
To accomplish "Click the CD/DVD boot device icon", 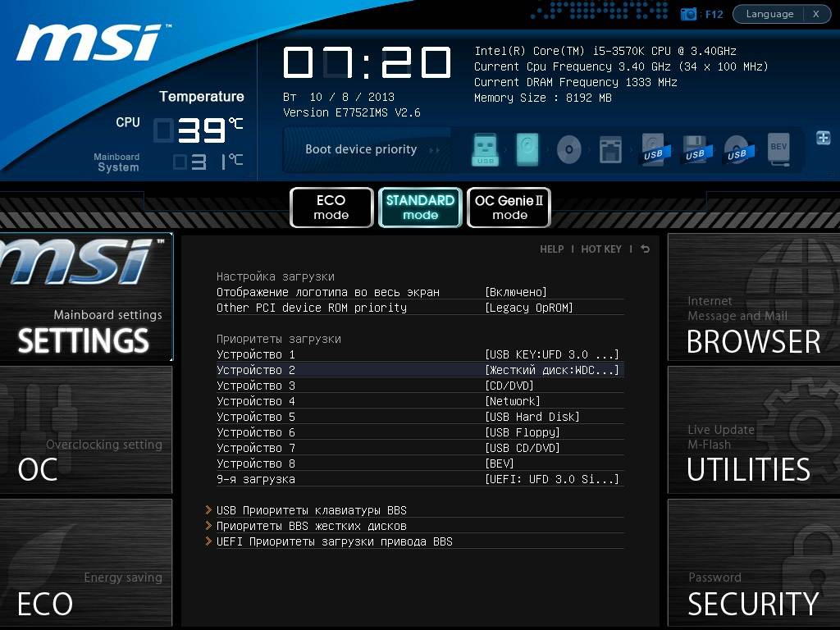I will point(569,150).
